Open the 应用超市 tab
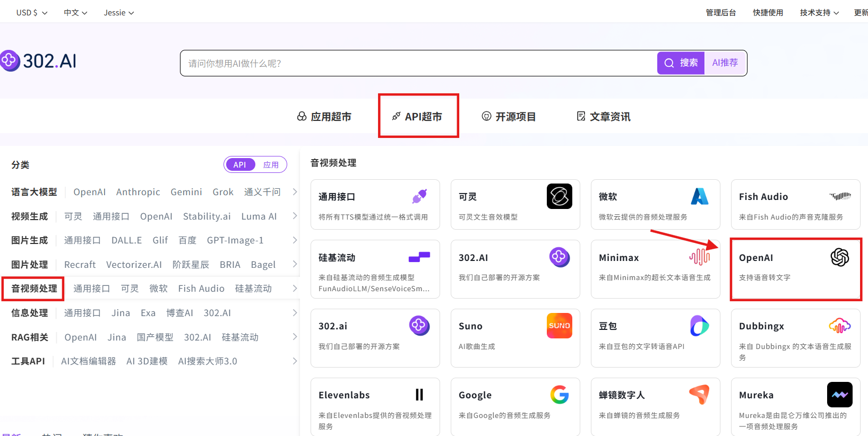Viewport: 868px width, 436px height. [324, 116]
